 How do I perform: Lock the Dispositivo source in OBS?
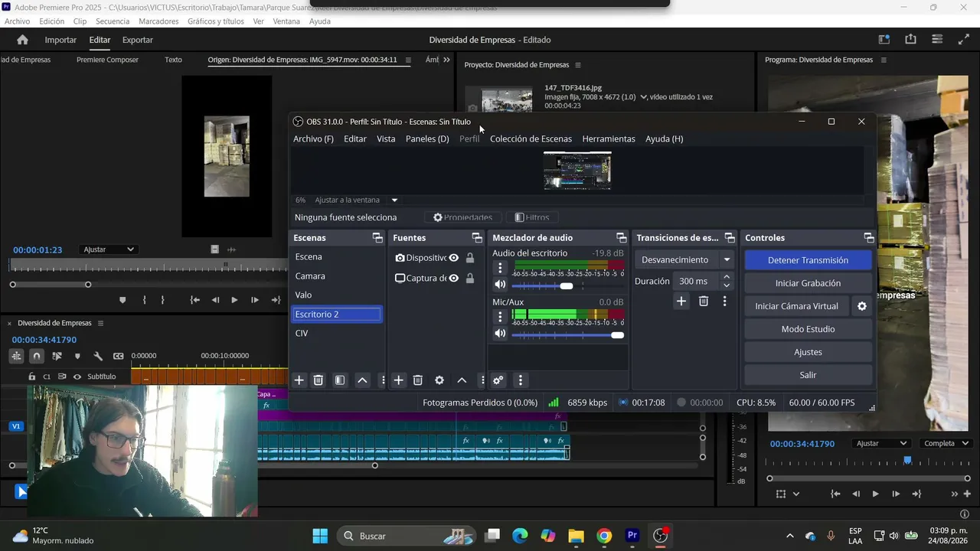coord(470,258)
